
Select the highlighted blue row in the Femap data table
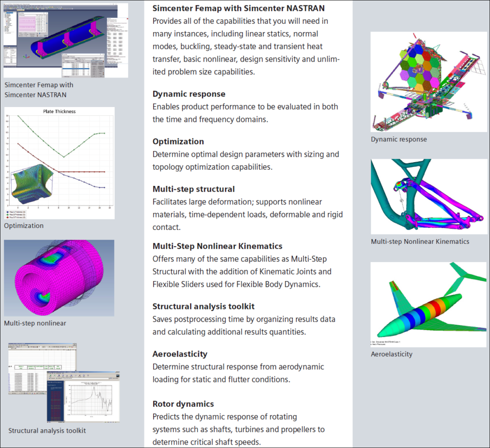point(76,69)
